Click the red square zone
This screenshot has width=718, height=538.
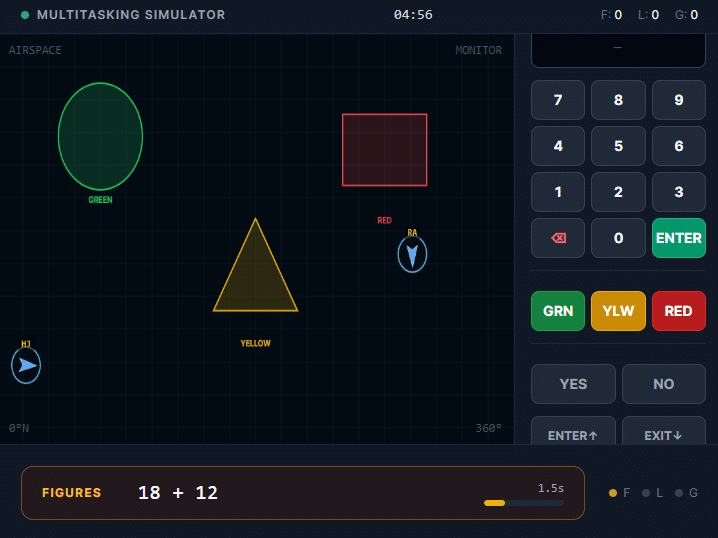384,150
